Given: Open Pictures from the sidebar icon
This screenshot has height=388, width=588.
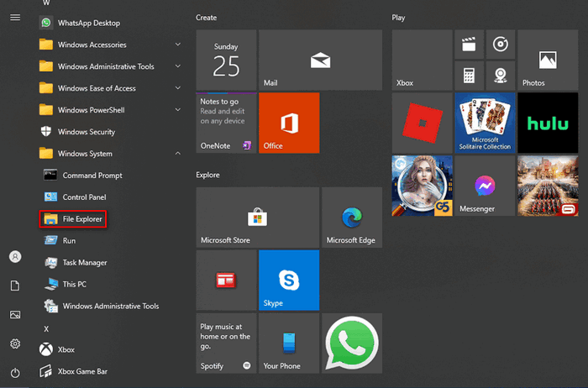Looking at the screenshot, I should coord(15,315).
